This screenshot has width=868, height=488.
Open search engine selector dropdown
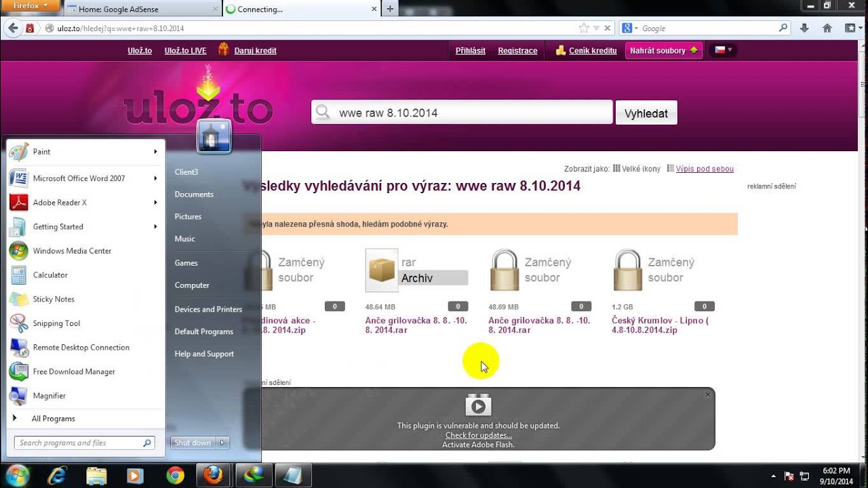click(x=631, y=28)
